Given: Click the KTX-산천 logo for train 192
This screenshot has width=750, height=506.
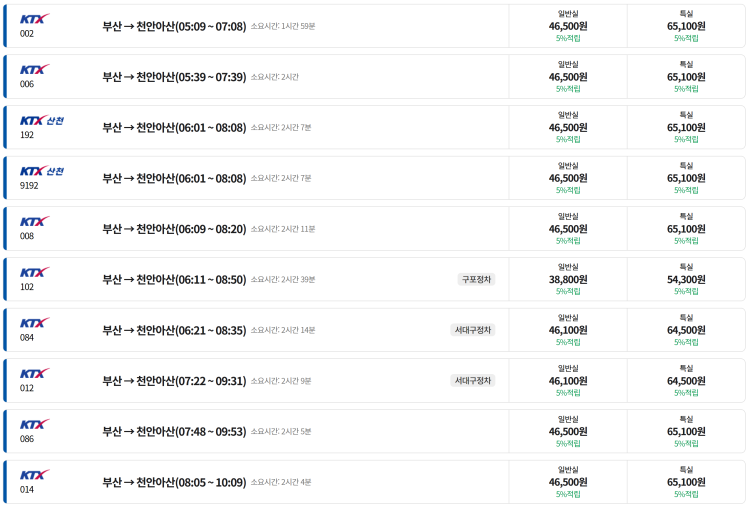Looking at the screenshot, I should (x=42, y=120).
